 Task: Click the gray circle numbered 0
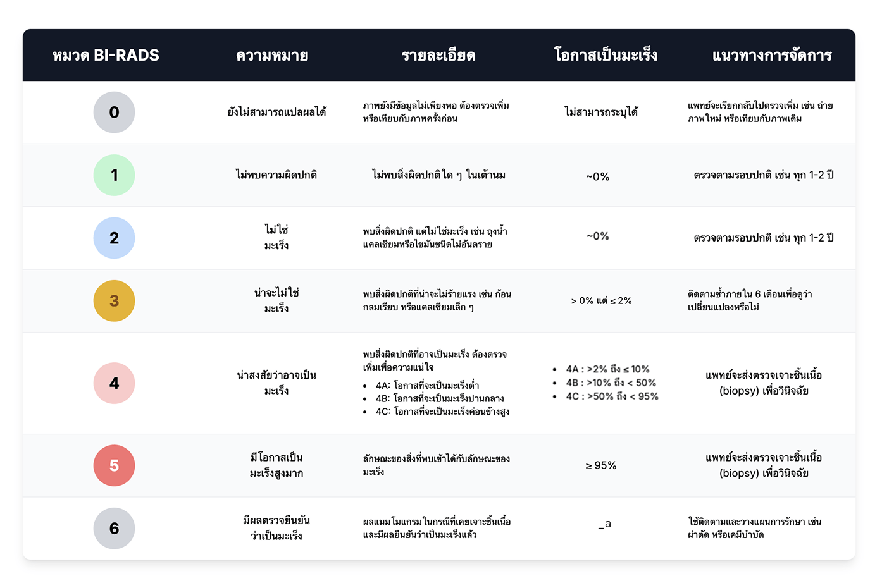pyautogui.click(x=114, y=112)
